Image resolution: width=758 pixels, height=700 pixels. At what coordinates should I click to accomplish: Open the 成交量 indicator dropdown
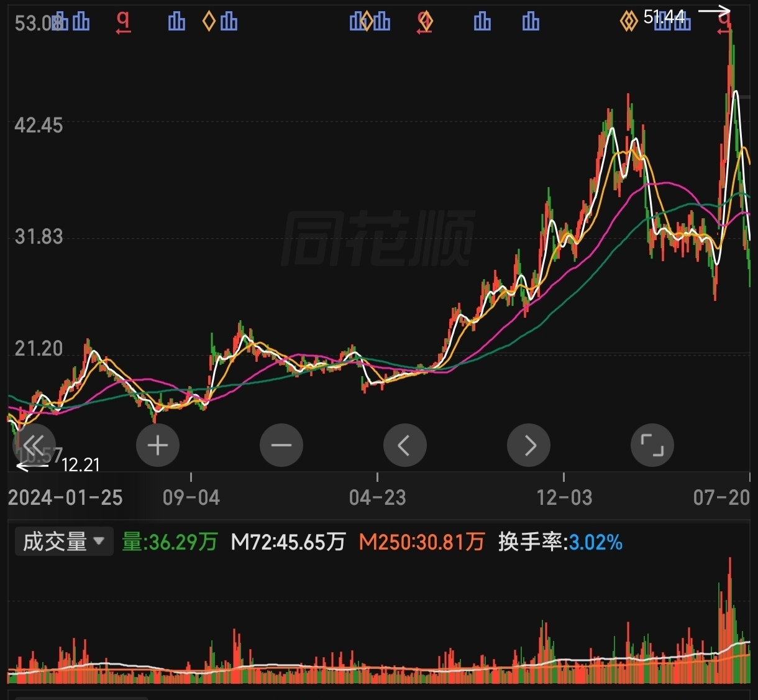[x=64, y=541]
